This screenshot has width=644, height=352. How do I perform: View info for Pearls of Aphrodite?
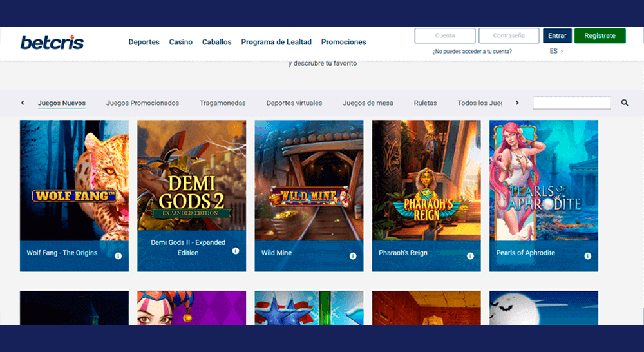588,256
